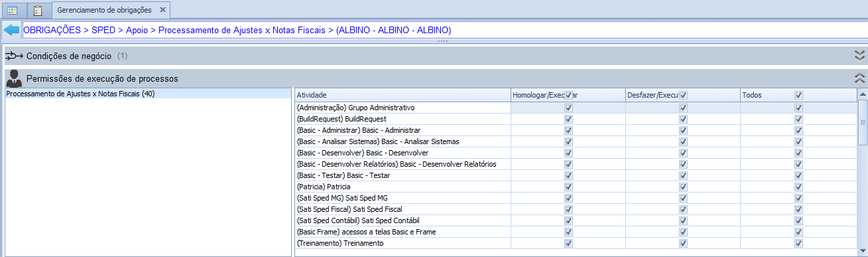Viewport: 868px width, 257px height.
Task: Select Processamento de Ajustes x Notas Fiscais (40)
Action: (x=80, y=94)
